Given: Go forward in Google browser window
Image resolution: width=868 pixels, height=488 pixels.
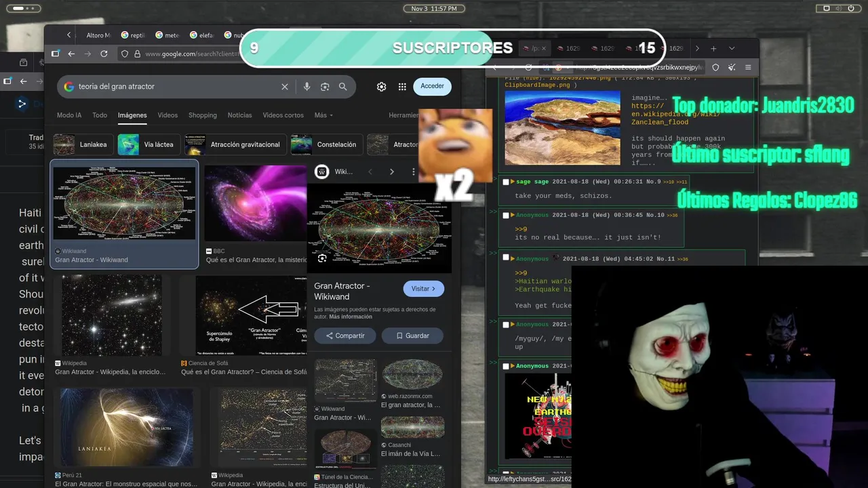Looking at the screenshot, I should click(87, 54).
